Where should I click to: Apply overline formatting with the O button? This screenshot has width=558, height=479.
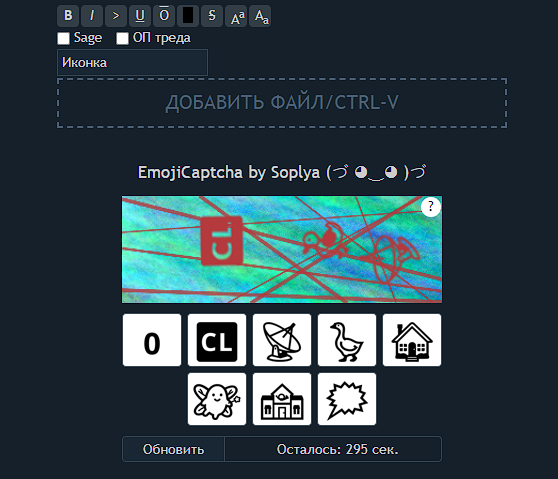pos(164,16)
